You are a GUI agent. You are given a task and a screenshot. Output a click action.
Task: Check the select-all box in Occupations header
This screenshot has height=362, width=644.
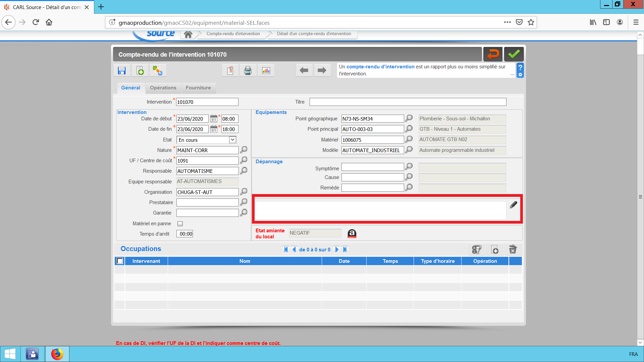(120, 261)
